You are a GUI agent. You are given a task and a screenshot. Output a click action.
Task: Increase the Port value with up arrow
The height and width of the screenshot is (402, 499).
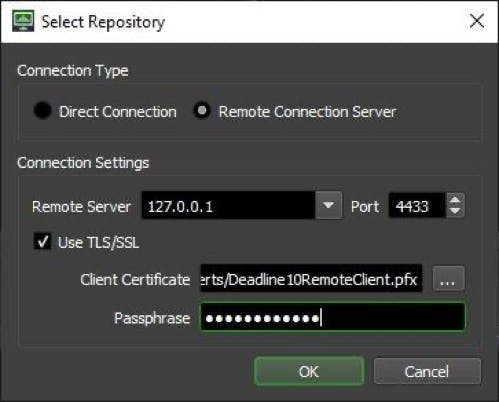455,200
